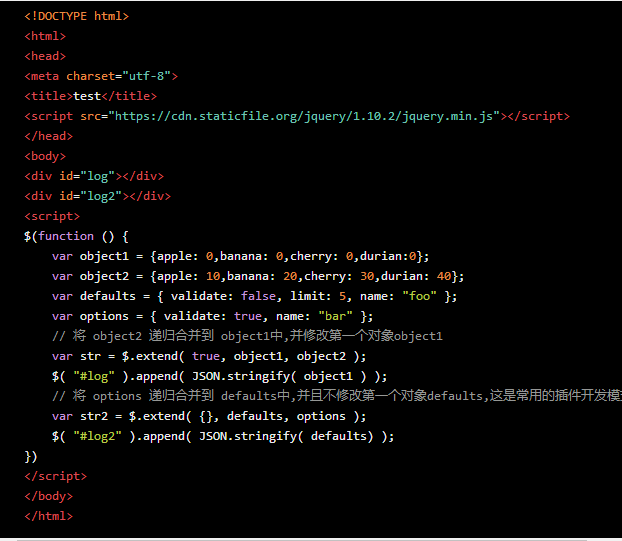Click the opening <body> tag
The width and height of the screenshot is (622, 541).
pyautogui.click(x=45, y=156)
